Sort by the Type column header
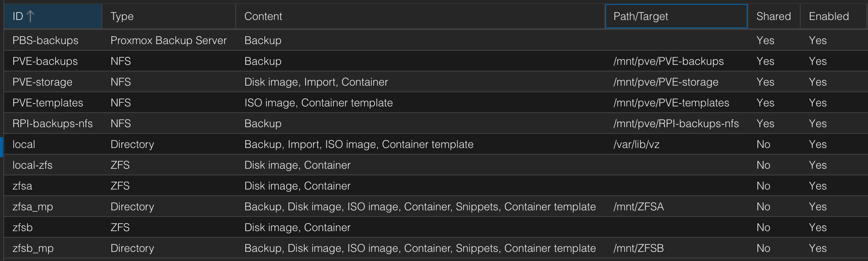 [x=122, y=16]
